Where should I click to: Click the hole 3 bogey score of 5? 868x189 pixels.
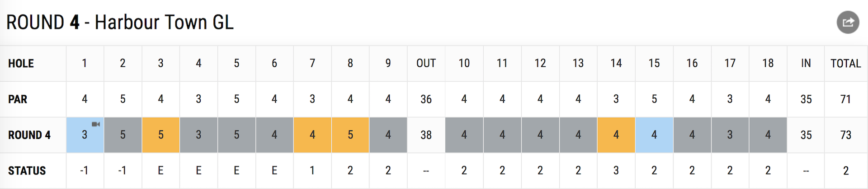[161, 135]
